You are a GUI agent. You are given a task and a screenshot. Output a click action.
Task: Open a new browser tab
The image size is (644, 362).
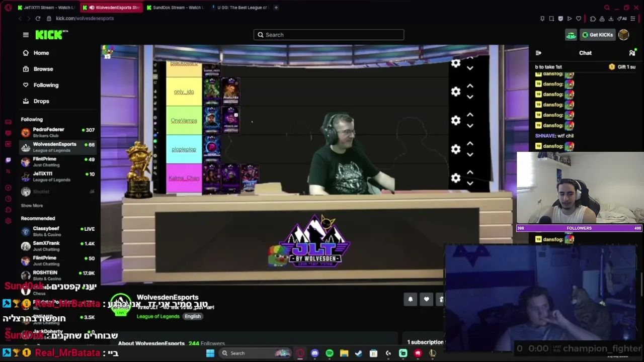pos(276,8)
